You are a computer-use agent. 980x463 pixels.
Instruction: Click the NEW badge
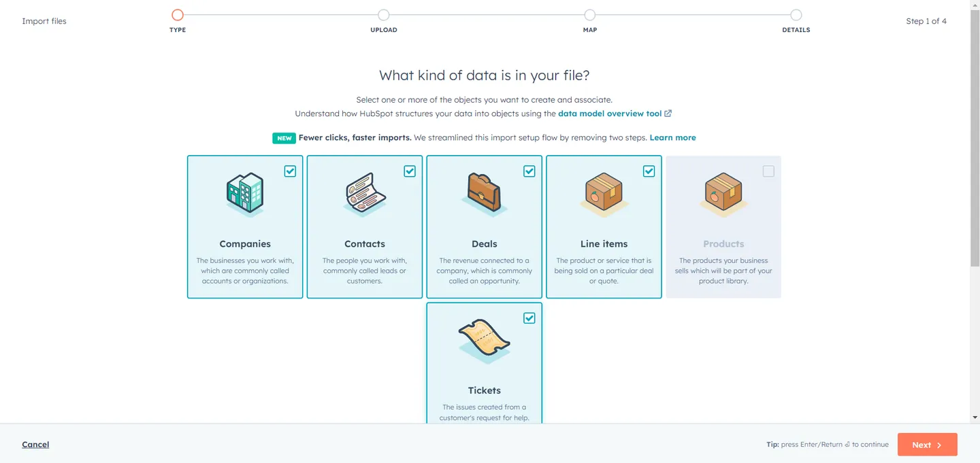click(284, 138)
